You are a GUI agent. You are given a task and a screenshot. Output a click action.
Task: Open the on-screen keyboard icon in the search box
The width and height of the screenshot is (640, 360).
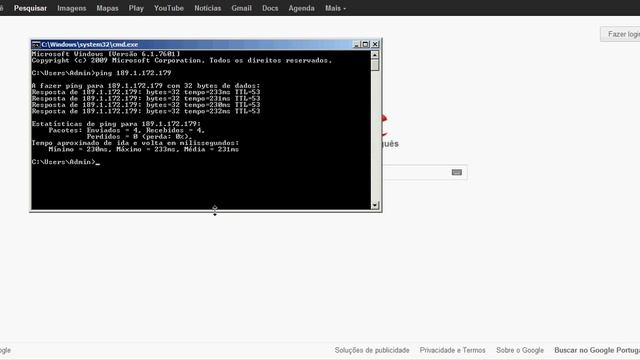[457, 172]
